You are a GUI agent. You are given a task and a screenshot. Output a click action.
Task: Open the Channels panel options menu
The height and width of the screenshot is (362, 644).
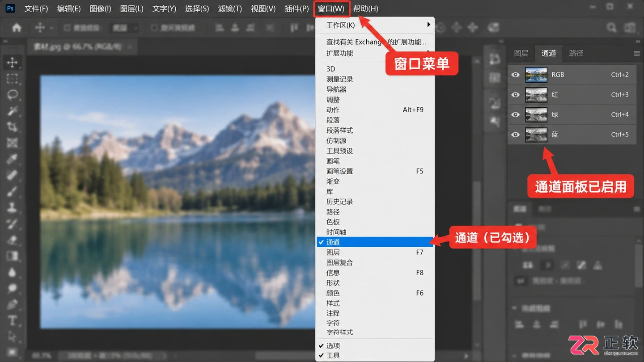tap(637, 53)
